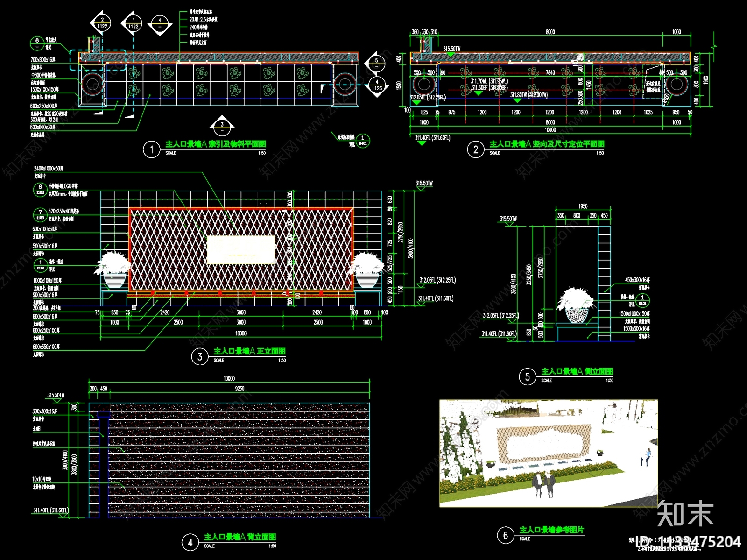
Task: Select the dashed cyan detail boundary box
Action: point(98,60)
